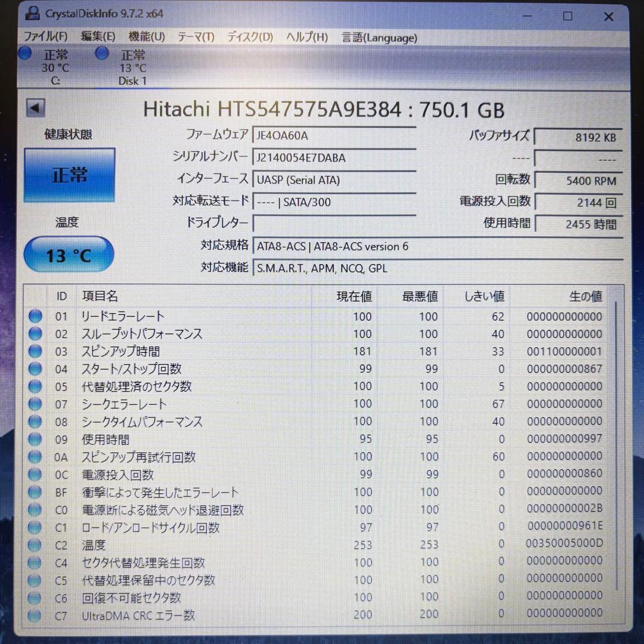The height and width of the screenshot is (644, 644).
Task: Click the back arrow navigation icon
Action: point(35,108)
